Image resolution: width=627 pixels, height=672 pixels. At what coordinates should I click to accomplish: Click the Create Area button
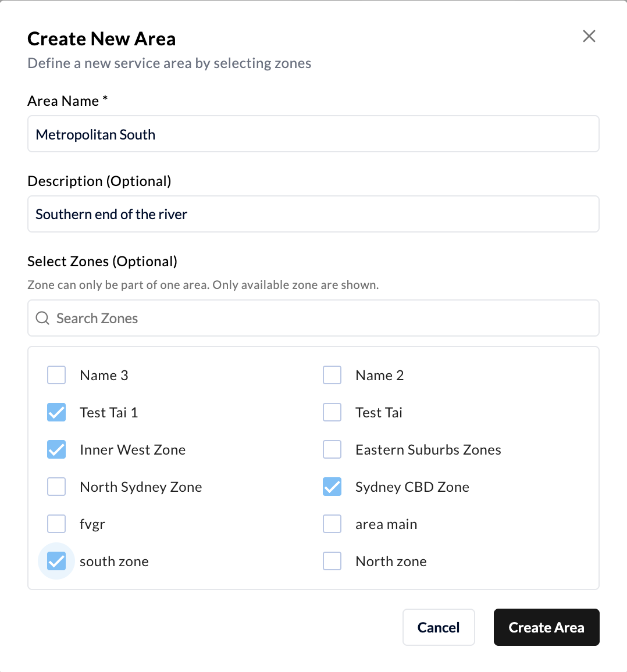[x=546, y=627]
